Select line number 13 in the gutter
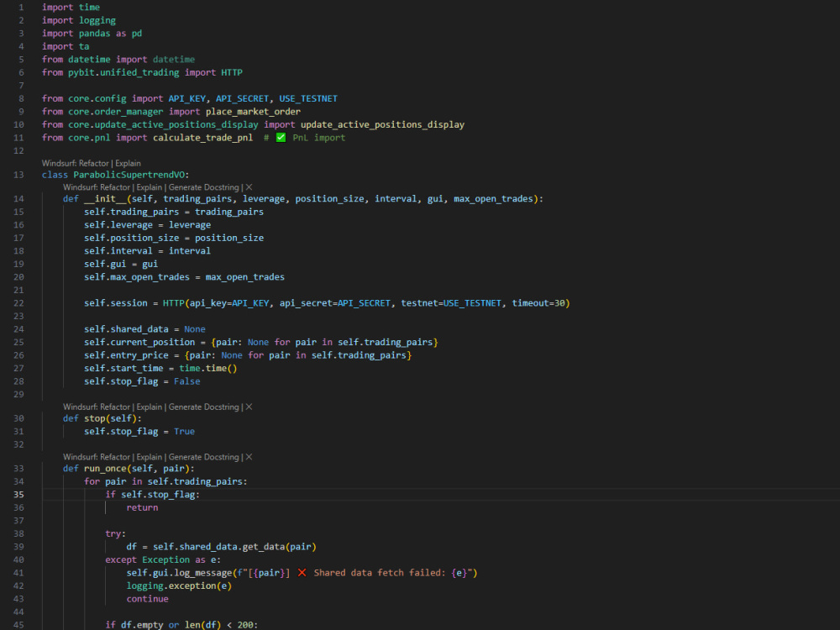The image size is (840, 630). [x=18, y=175]
